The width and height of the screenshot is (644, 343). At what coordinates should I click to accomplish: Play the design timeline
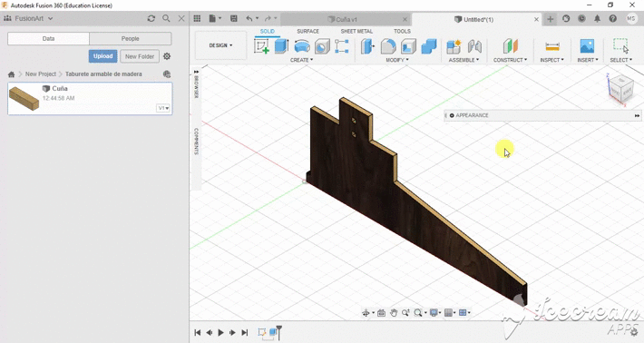[221, 333]
